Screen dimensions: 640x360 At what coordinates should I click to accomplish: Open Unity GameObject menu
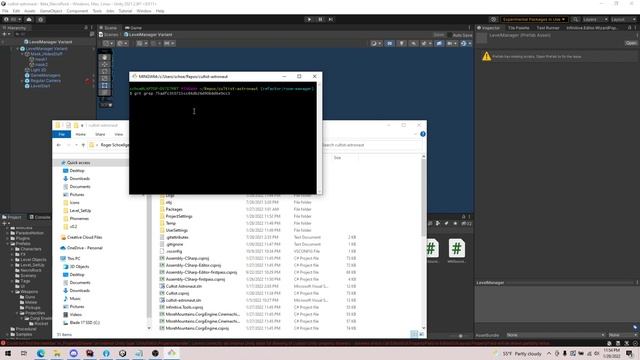pos(51,11)
